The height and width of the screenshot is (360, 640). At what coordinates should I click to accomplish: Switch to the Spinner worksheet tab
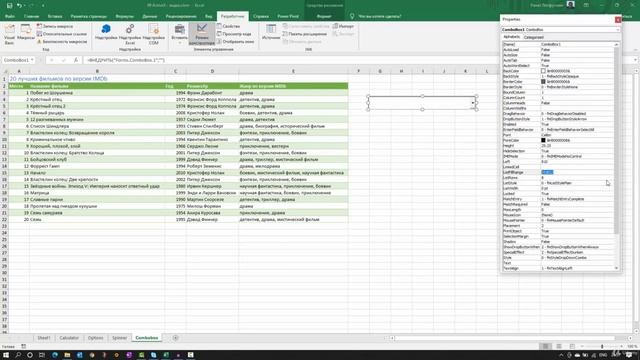pos(120,338)
